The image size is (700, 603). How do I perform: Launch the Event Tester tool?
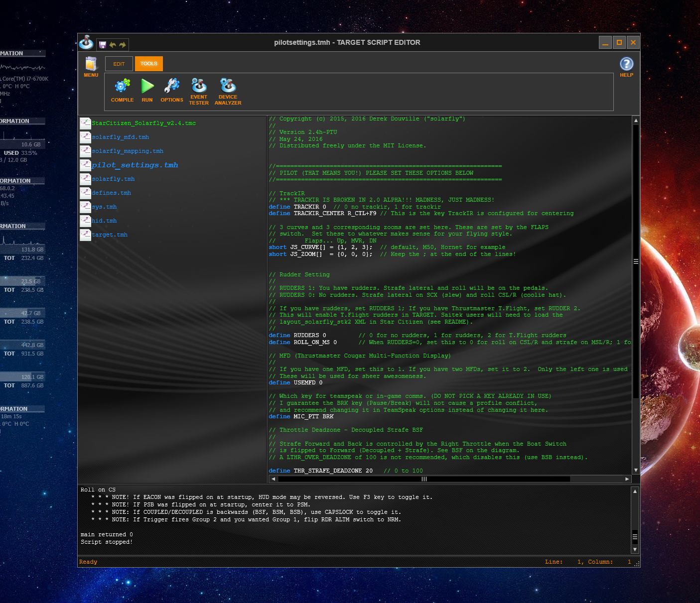199,85
